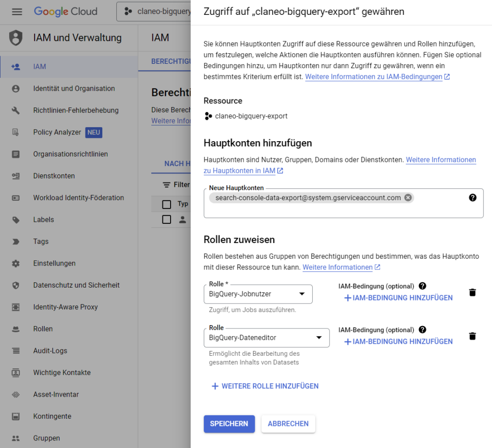
Task: Open Workload Identity-Föderation
Action: [x=79, y=198]
